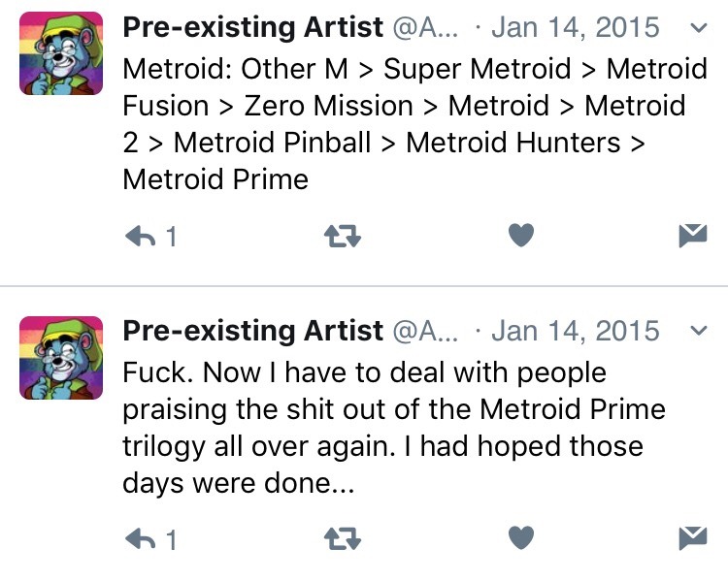This screenshot has width=728, height=581.
Task: Like the Metroid Prime trilogy tweet
Action: (521, 538)
